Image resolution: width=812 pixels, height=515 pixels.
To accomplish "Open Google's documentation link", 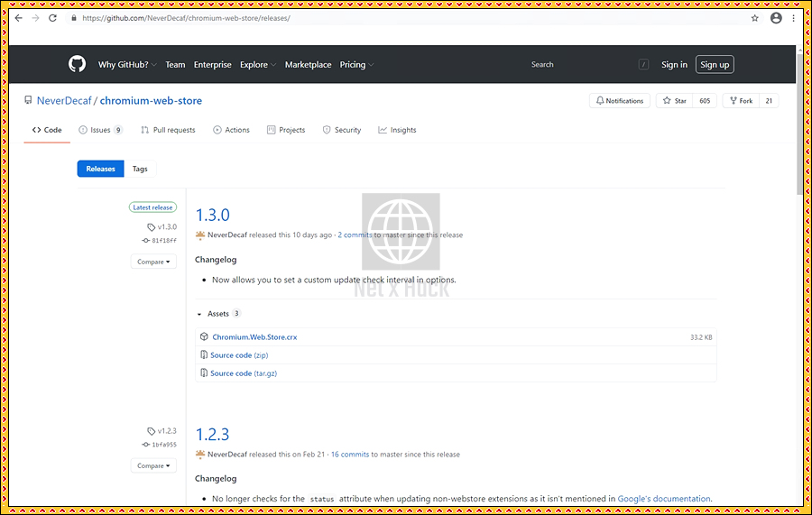I will [664, 499].
